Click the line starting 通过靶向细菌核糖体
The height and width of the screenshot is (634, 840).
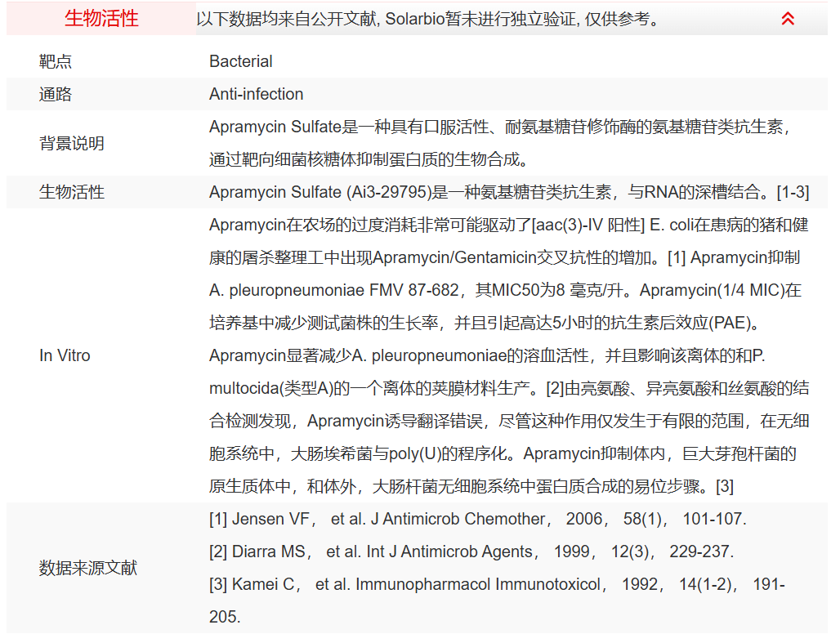(x=369, y=159)
